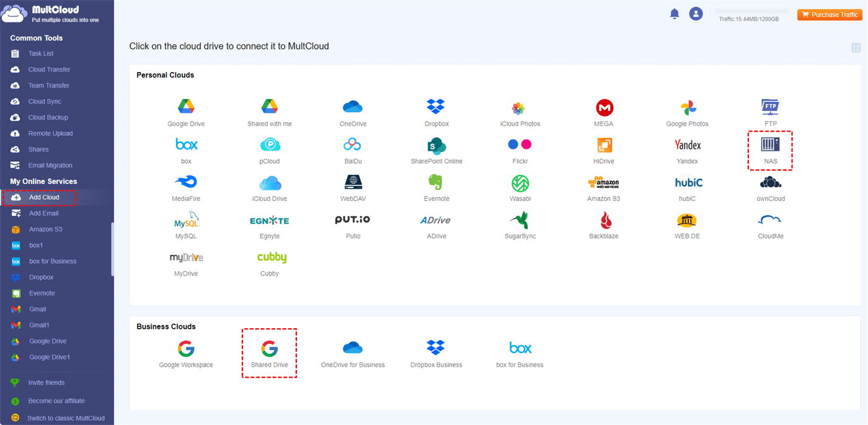Add the OneDrive personal cloud
Image resolution: width=868 pixels, height=425 pixels.
coord(353,107)
